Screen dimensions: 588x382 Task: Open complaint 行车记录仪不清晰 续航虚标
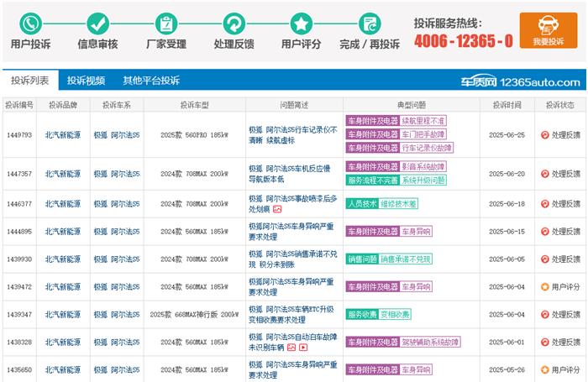(x=293, y=135)
